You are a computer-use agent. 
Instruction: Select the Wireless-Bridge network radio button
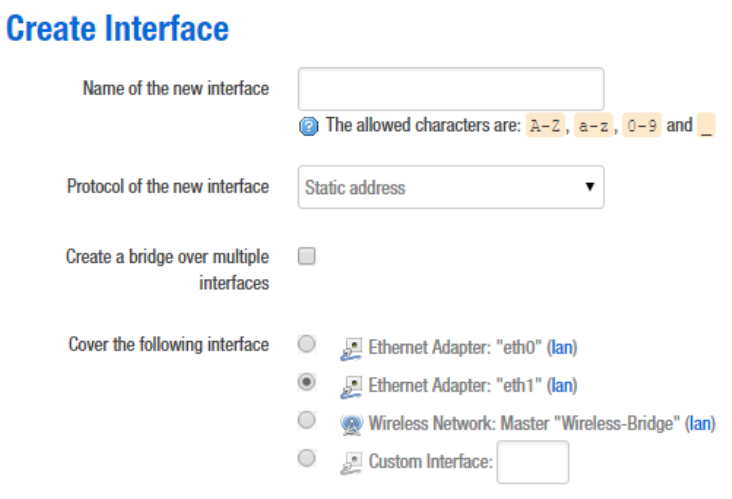pos(308,420)
